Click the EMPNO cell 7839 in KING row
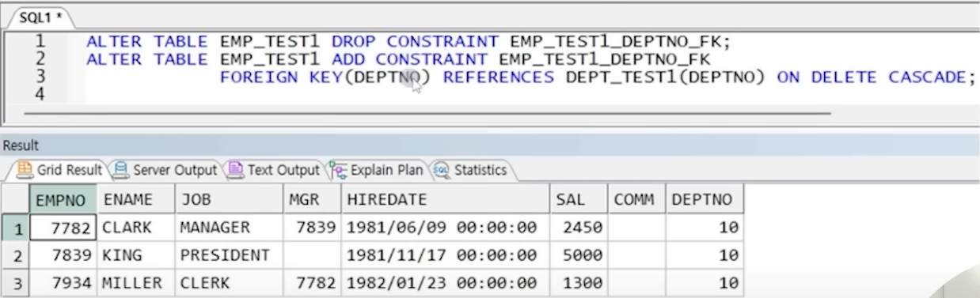980x298 pixels. tap(64, 256)
